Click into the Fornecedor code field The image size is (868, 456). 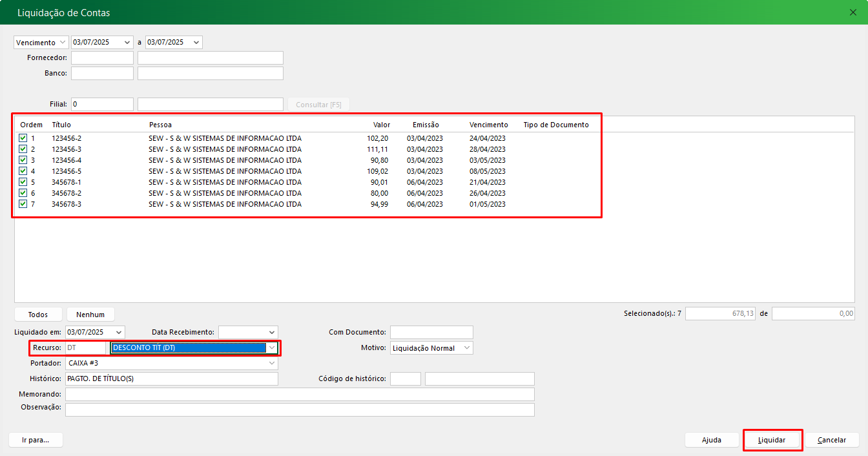pos(102,58)
